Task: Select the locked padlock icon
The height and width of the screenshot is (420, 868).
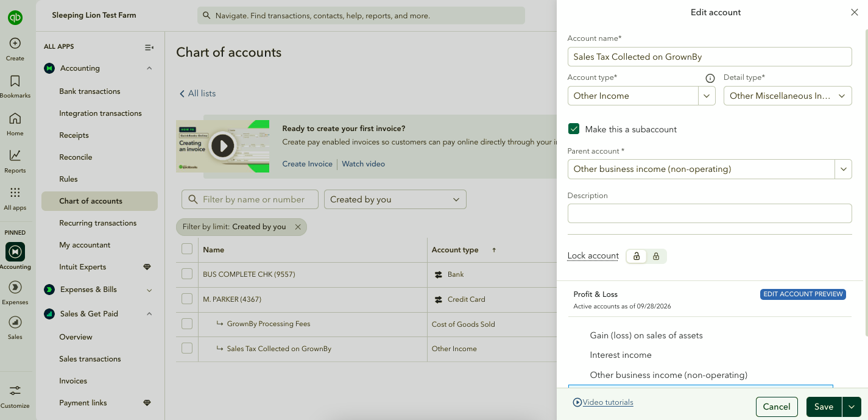Action: click(656, 257)
